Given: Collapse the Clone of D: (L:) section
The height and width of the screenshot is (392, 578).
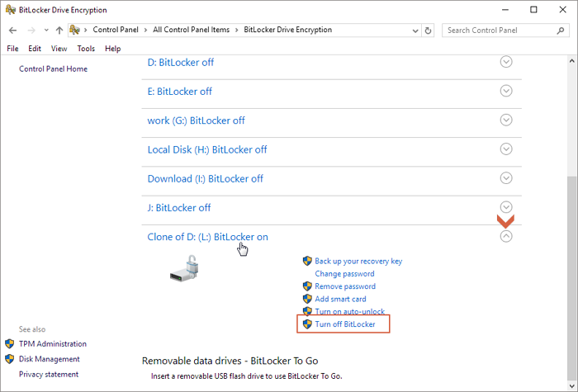Looking at the screenshot, I should (507, 236).
